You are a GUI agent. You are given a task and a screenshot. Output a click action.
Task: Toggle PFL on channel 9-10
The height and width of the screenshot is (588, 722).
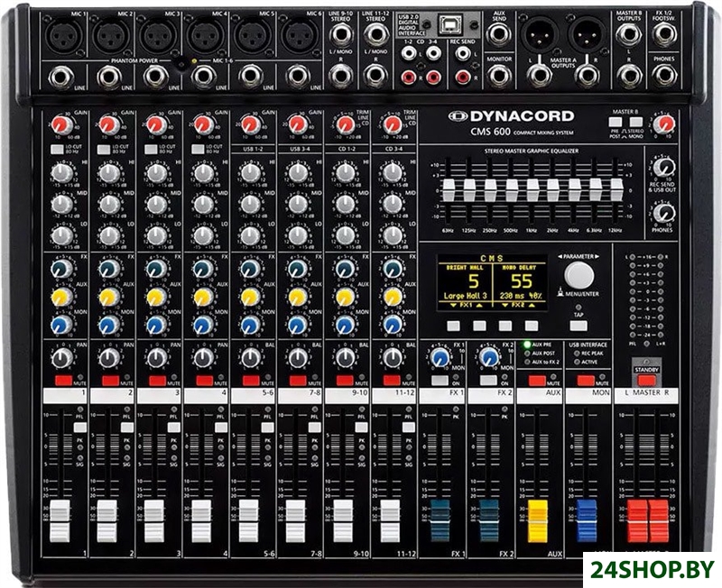[x=362, y=427]
